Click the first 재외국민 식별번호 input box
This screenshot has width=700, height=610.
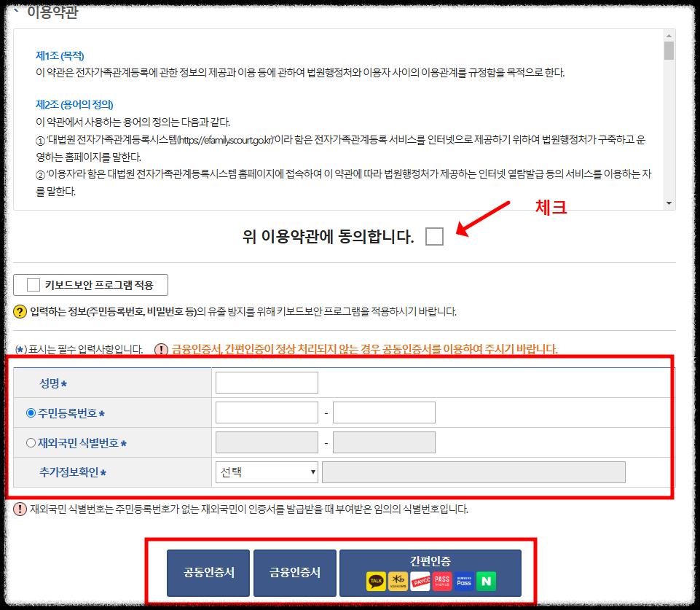[267, 442]
